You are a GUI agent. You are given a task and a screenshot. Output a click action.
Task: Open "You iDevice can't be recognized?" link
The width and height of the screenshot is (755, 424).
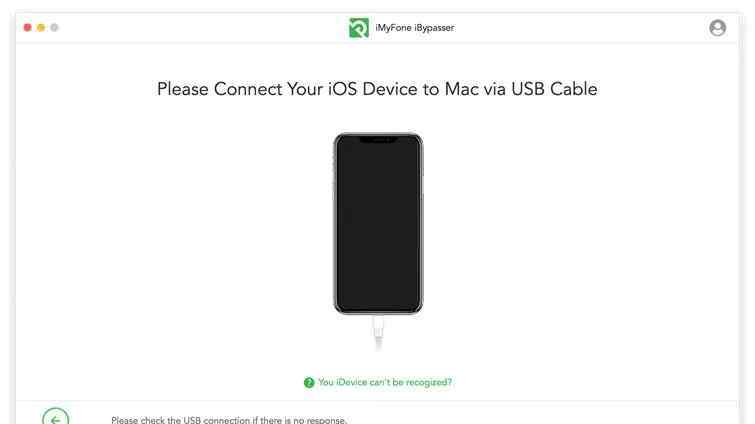[x=385, y=382]
